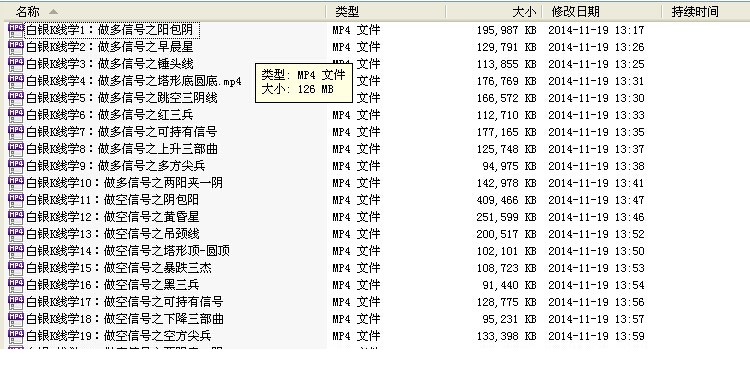Click MP4 icon of 白银K线学7 file
The image size is (750, 372).
coord(16,132)
